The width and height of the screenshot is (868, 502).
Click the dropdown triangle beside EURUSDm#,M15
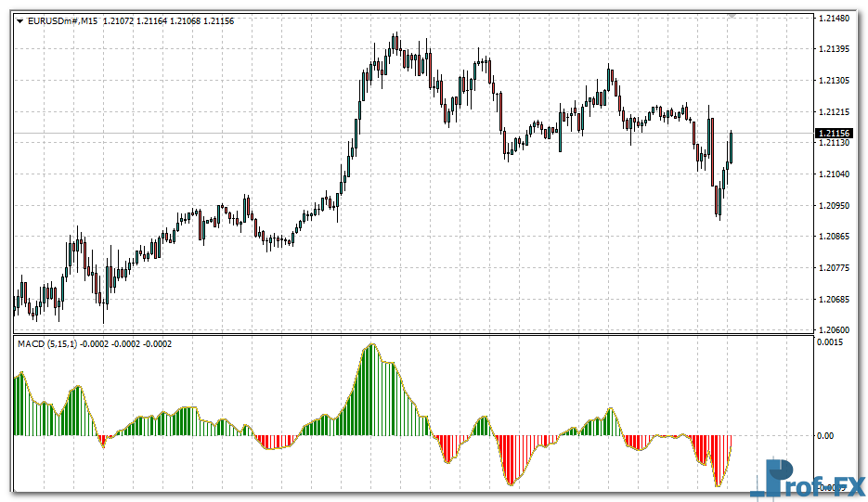pyautogui.click(x=19, y=20)
